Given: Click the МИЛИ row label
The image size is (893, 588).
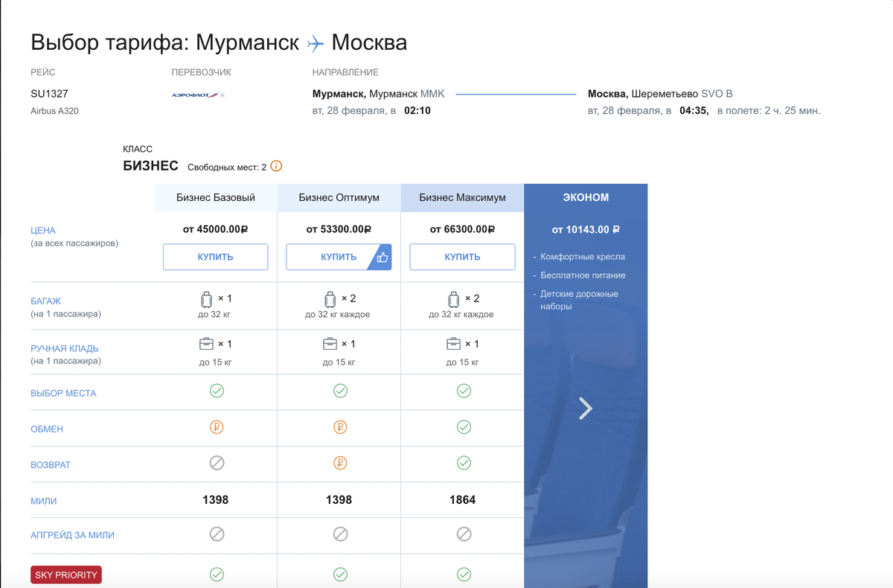Looking at the screenshot, I should point(45,500).
